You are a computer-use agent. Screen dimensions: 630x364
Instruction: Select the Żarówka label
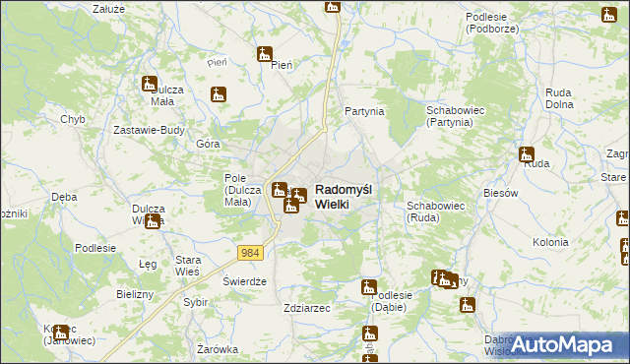click(x=218, y=349)
